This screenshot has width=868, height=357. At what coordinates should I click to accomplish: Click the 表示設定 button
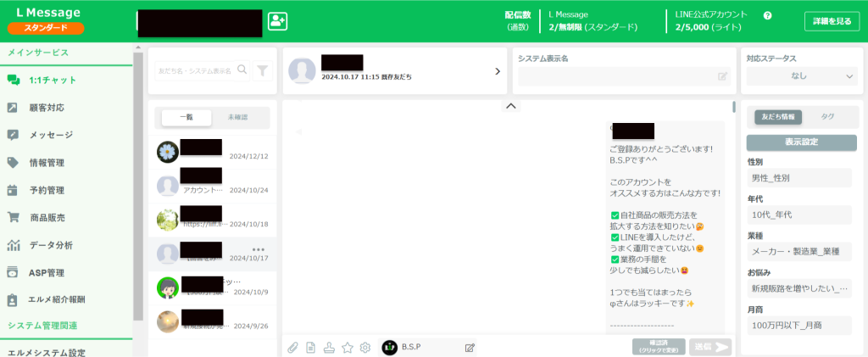[x=801, y=142]
